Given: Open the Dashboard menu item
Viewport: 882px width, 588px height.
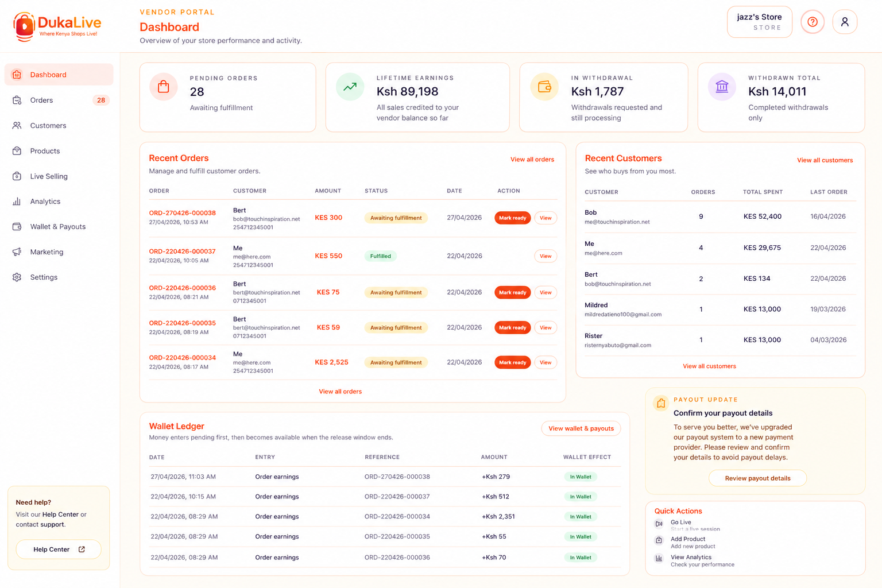Looking at the screenshot, I should click(59, 75).
